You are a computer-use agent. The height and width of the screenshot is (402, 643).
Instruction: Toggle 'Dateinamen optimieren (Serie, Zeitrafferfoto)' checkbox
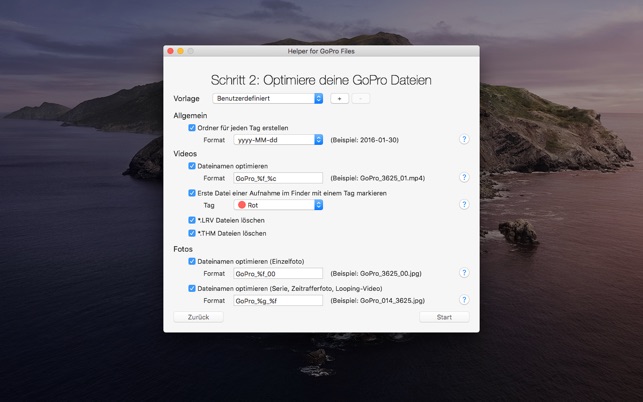(192, 288)
